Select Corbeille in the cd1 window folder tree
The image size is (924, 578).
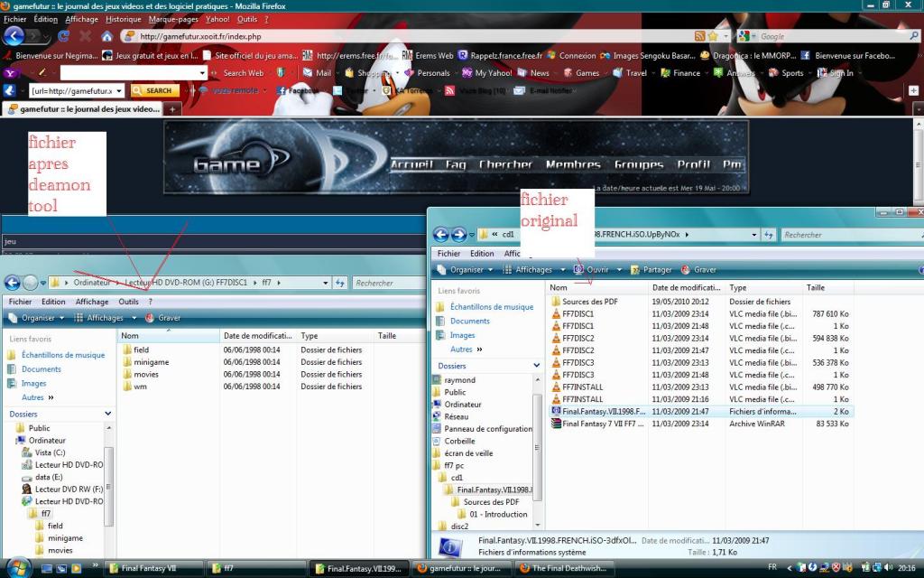[x=459, y=441]
